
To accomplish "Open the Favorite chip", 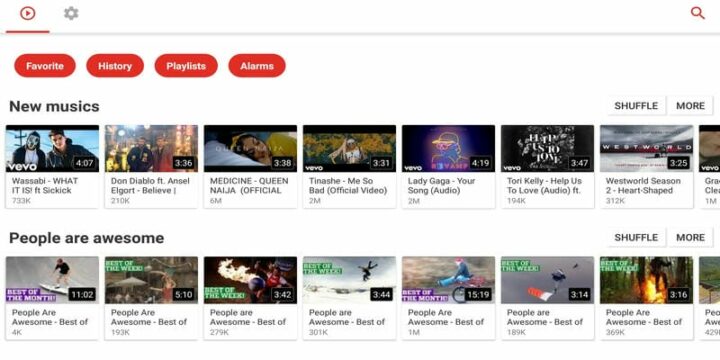I will 45,66.
